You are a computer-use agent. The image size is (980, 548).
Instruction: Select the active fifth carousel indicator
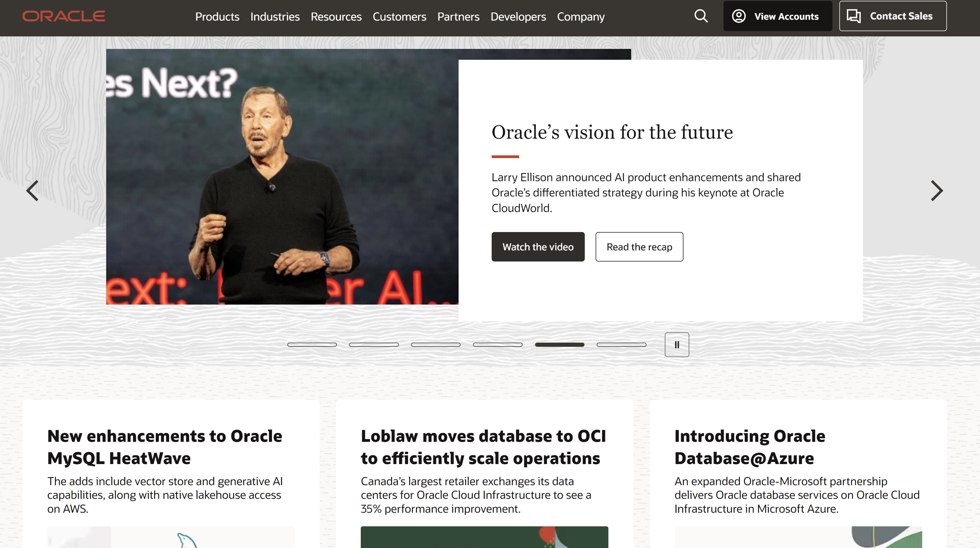click(559, 345)
